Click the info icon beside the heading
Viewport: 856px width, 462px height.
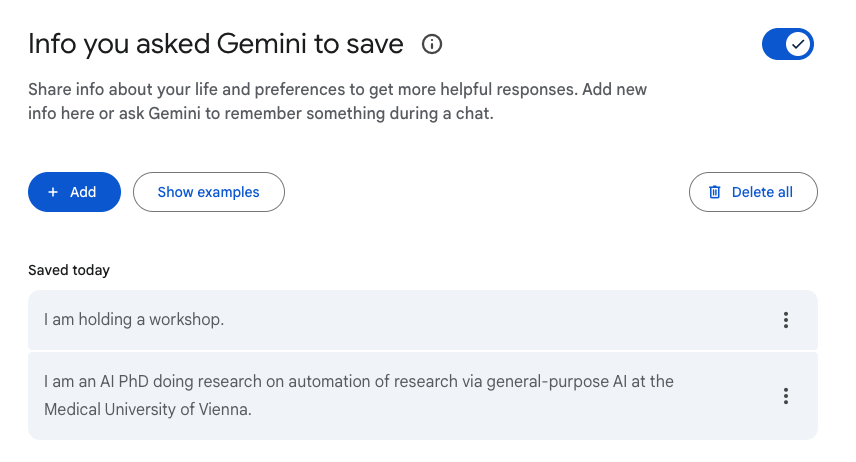point(432,44)
